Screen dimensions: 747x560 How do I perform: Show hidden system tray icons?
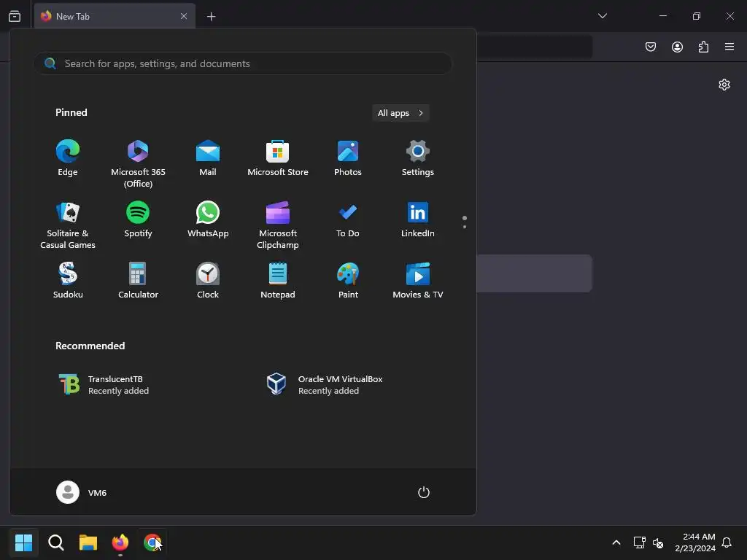(616, 542)
